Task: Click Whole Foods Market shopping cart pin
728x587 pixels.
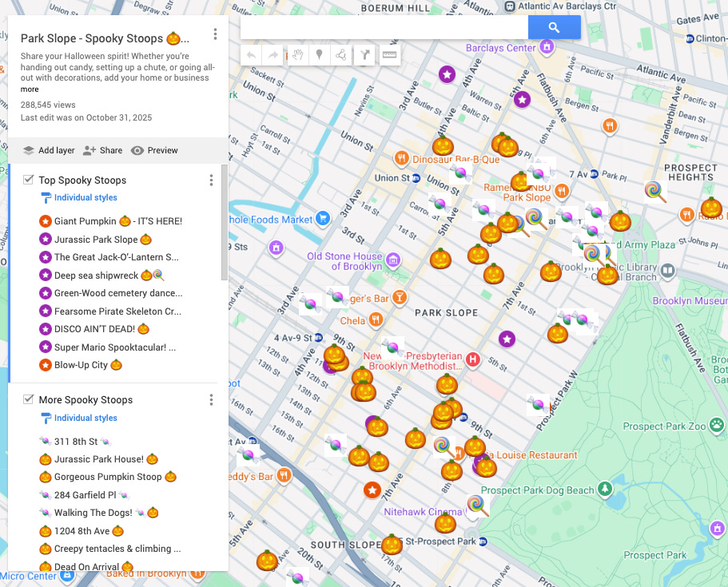Action: click(x=323, y=219)
